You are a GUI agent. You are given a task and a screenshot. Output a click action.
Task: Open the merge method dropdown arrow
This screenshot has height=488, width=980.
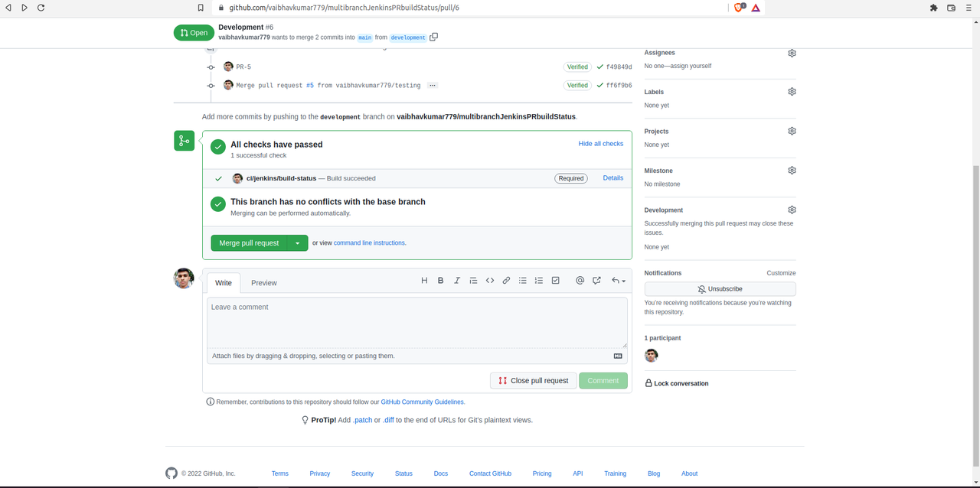tap(297, 243)
